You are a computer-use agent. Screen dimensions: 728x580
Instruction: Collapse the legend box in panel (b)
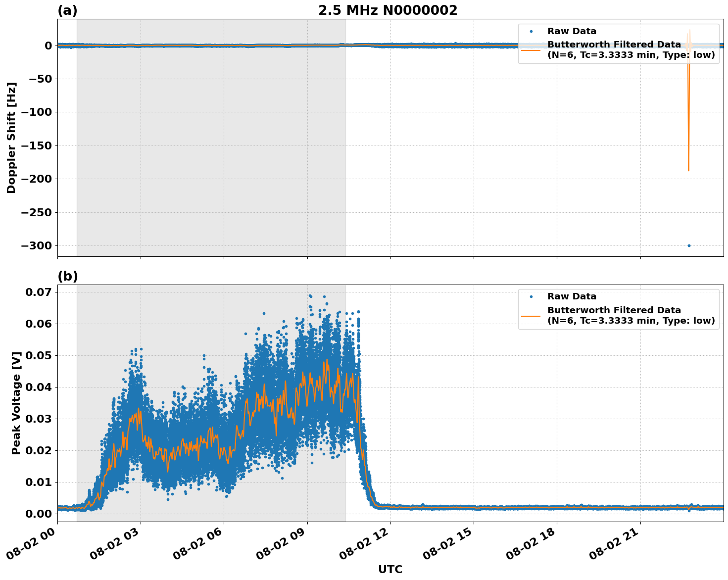point(619,308)
